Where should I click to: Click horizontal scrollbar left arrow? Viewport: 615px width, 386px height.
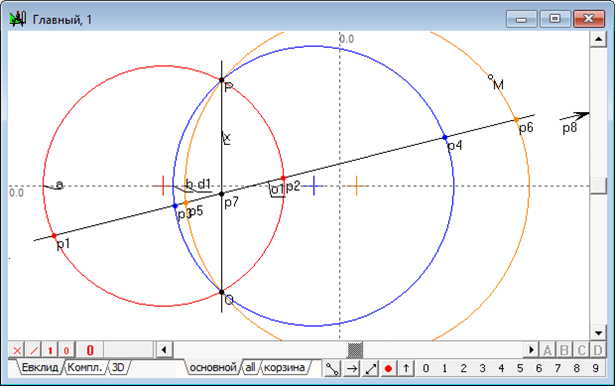pyautogui.click(x=164, y=350)
